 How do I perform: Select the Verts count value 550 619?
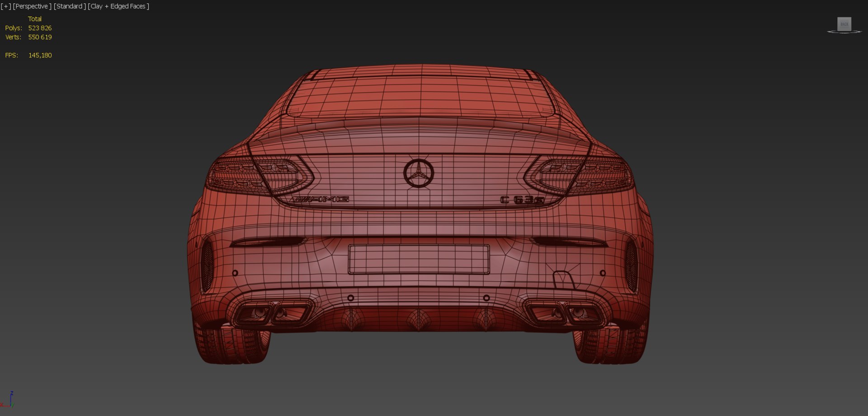(40, 37)
